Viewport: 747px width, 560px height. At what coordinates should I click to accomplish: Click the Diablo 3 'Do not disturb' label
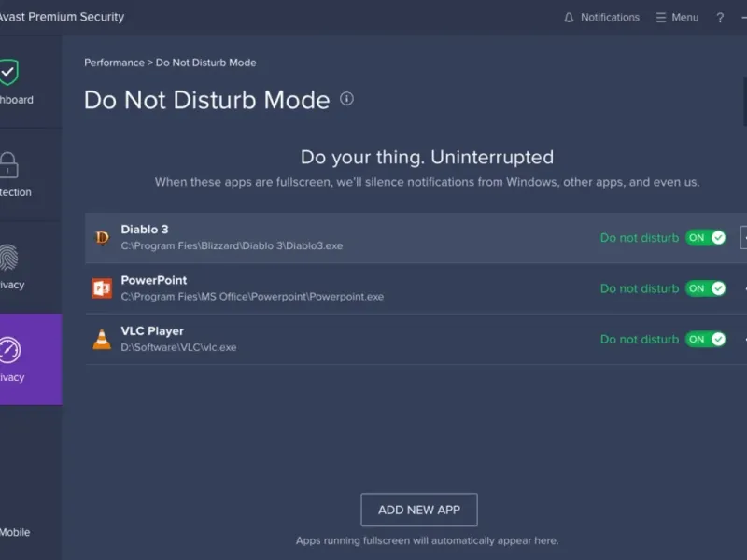coord(640,238)
